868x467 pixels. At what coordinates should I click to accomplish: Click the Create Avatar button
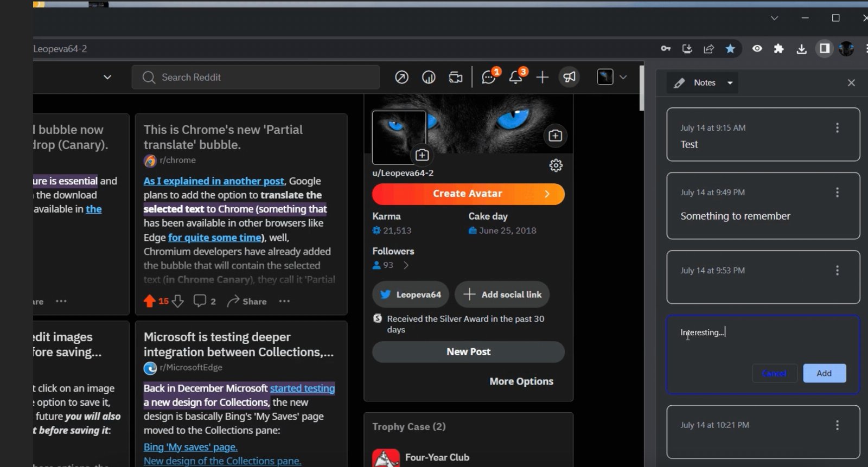point(468,194)
